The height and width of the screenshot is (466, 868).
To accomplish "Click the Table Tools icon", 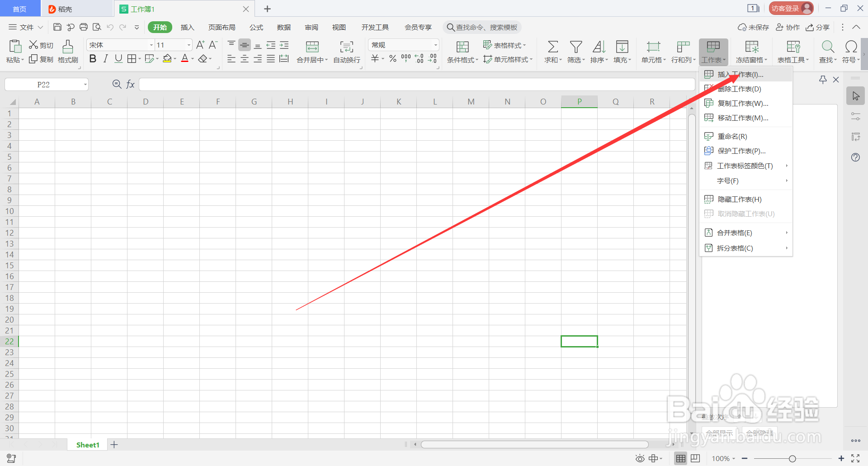I will pyautogui.click(x=793, y=47).
